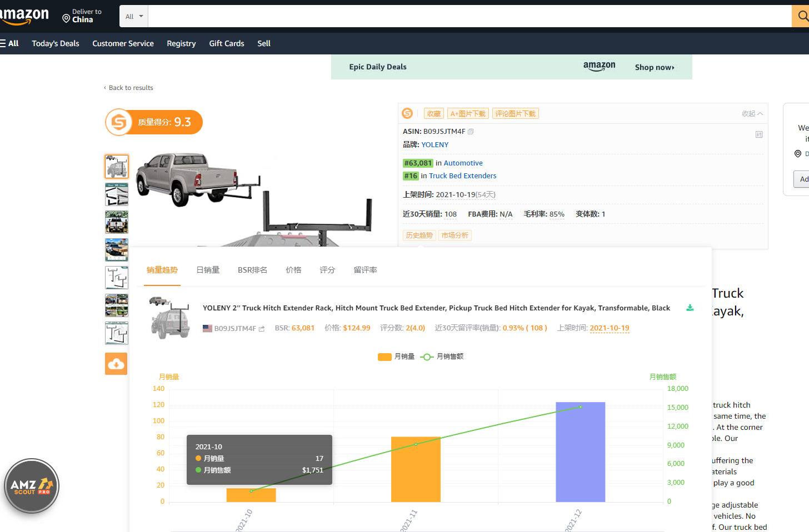
Task: Click the 历史趋势 button
Action: (419, 235)
